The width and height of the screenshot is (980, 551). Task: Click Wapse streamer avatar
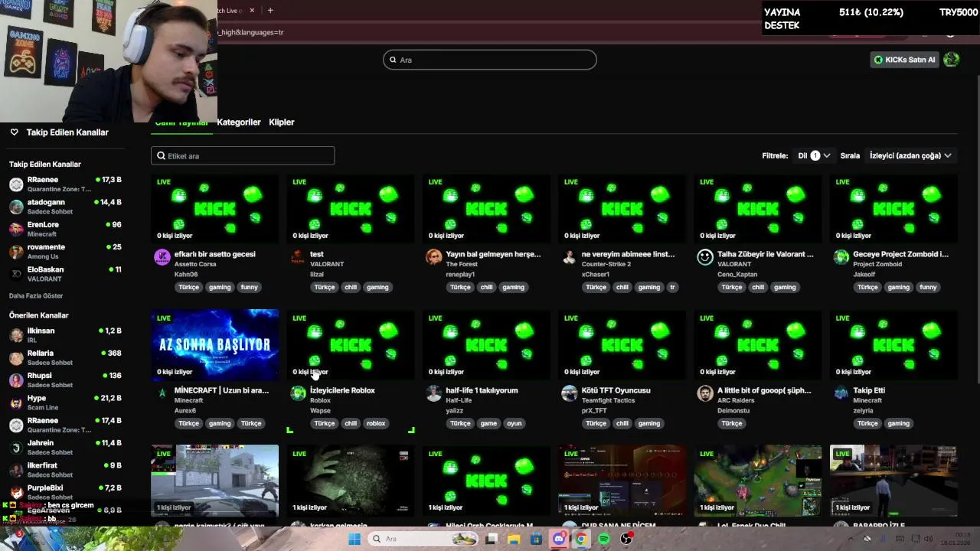(298, 393)
